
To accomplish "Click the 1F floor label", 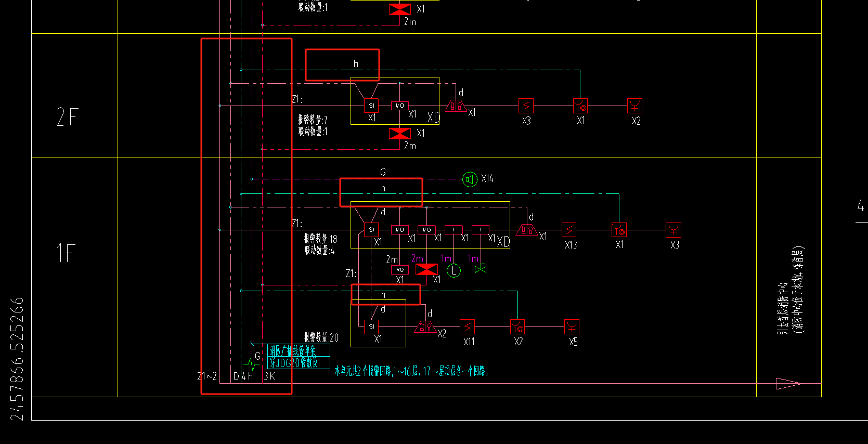I will pyautogui.click(x=67, y=253).
